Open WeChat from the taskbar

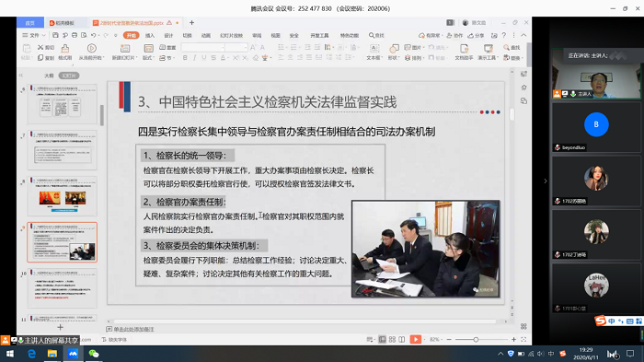click(x=94, y=354)
